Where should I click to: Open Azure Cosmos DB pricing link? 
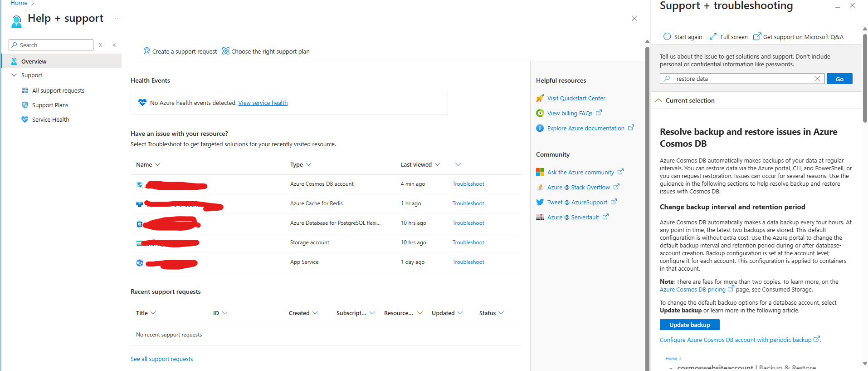point(692,289)
